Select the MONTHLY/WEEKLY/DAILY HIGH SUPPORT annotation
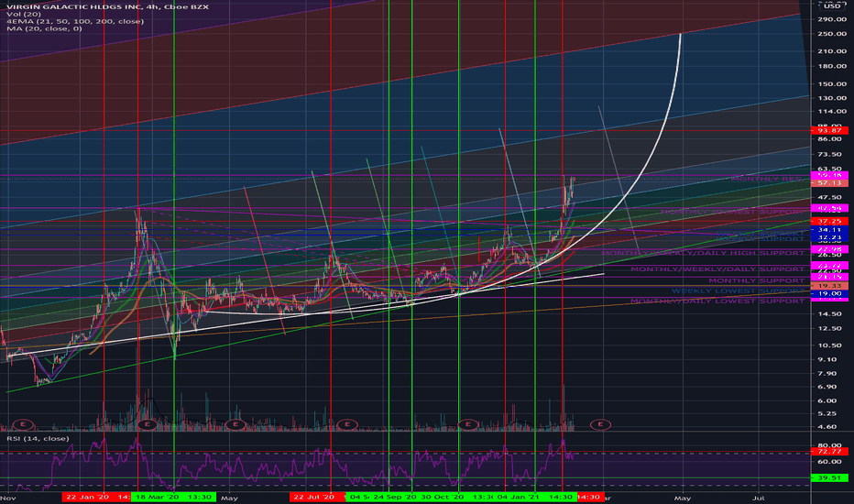 pos(703,253)
